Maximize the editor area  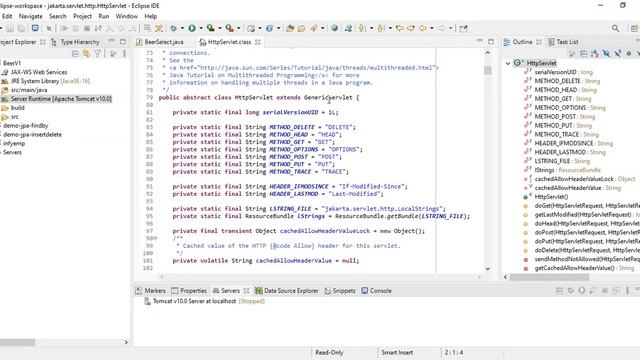click(x=491, y=41)
